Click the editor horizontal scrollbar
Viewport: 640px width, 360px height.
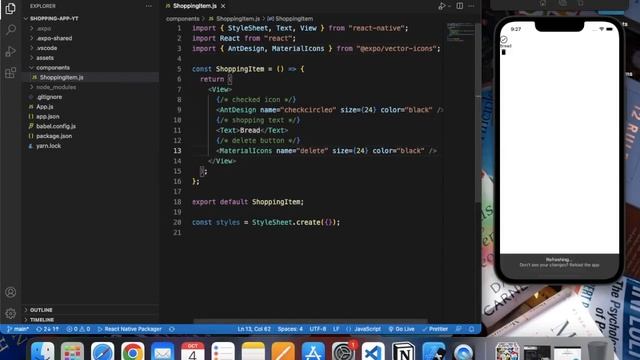(310, 322)
